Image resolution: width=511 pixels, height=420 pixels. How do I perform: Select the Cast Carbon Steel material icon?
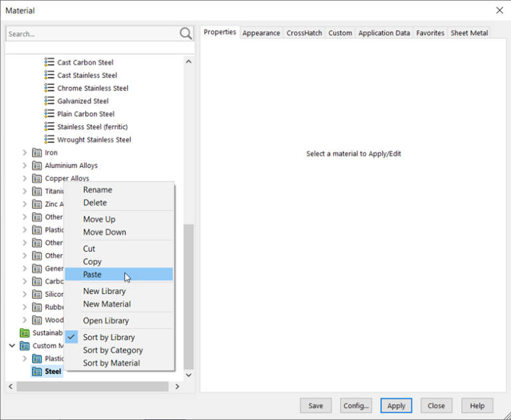pyautogui.click(x=49, y=63)
